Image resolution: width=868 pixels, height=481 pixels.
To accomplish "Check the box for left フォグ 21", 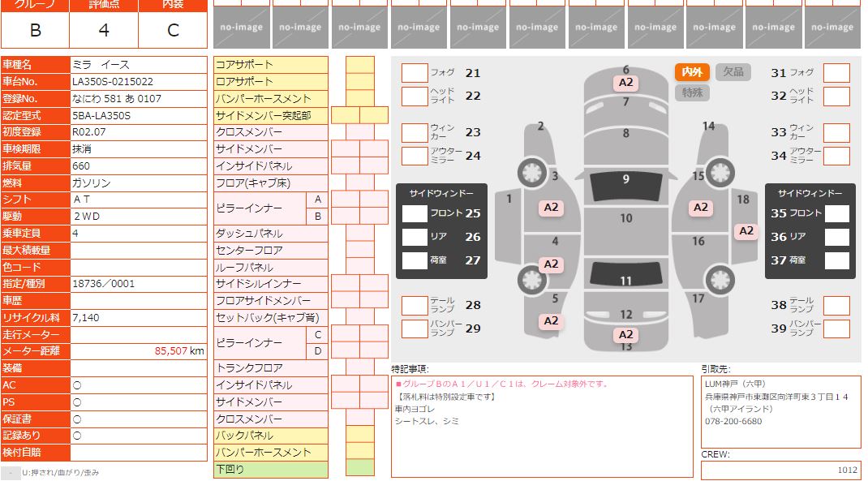I will pyautogui.click(x=415, y=73).
